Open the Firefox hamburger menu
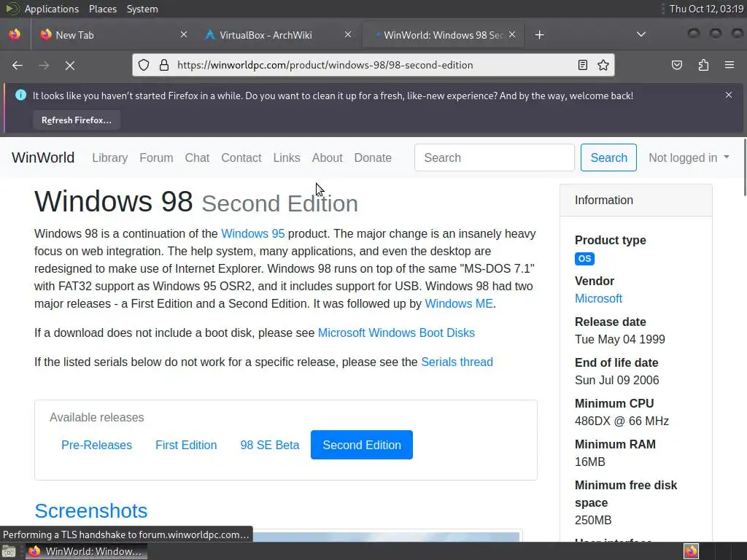 click(729, 65)
